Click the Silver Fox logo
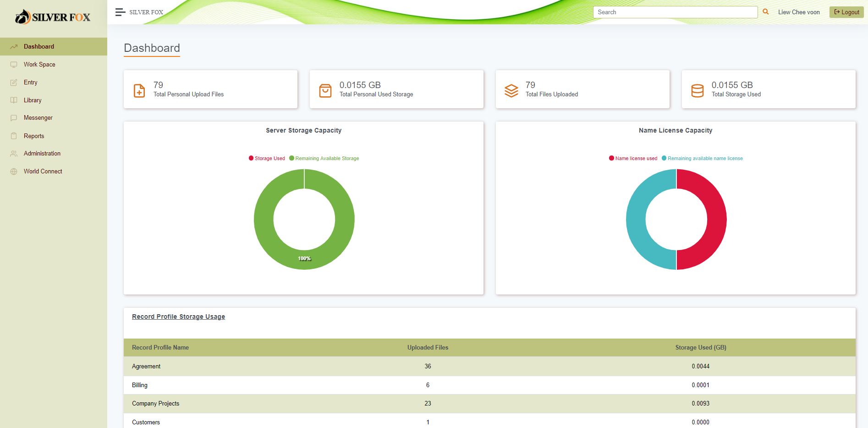 (x=53, y=17)
